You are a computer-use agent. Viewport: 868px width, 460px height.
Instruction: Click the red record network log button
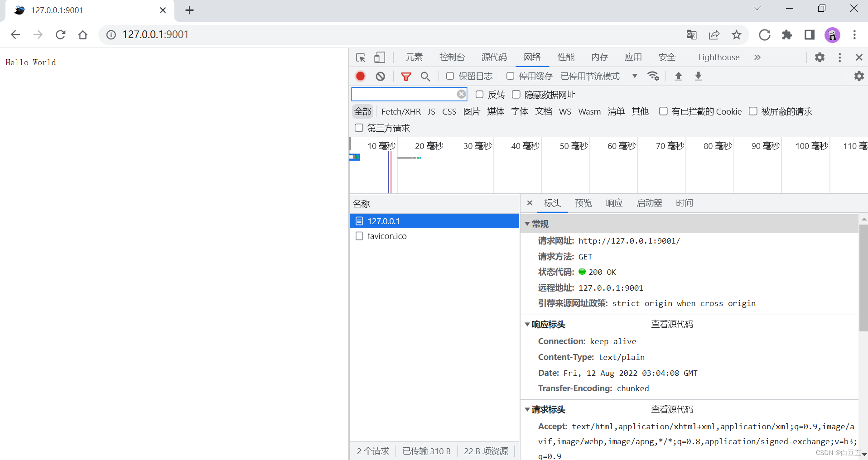[360, 76]
